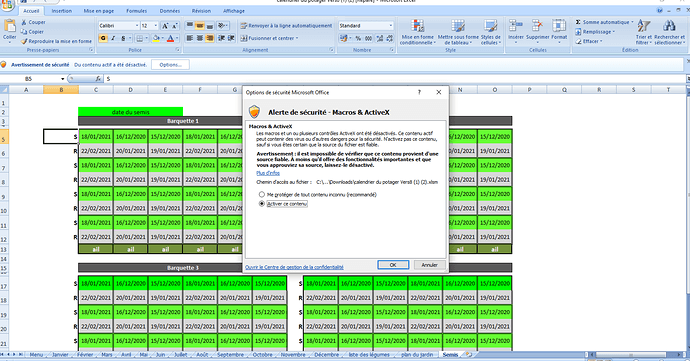Select Me protéger de tout contenu inconnu
Image resolution: width=690 pixels, height=361 pixels.
coord(262,194)
